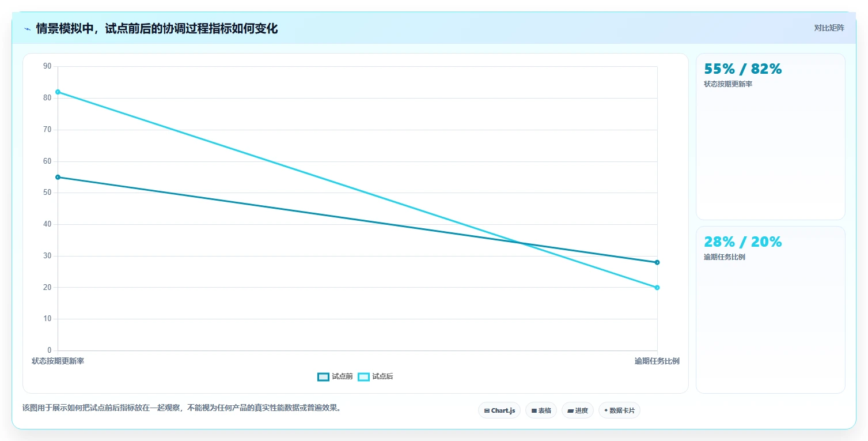Click 逾期任务比例 label in the side card

(x=725, y=257)
